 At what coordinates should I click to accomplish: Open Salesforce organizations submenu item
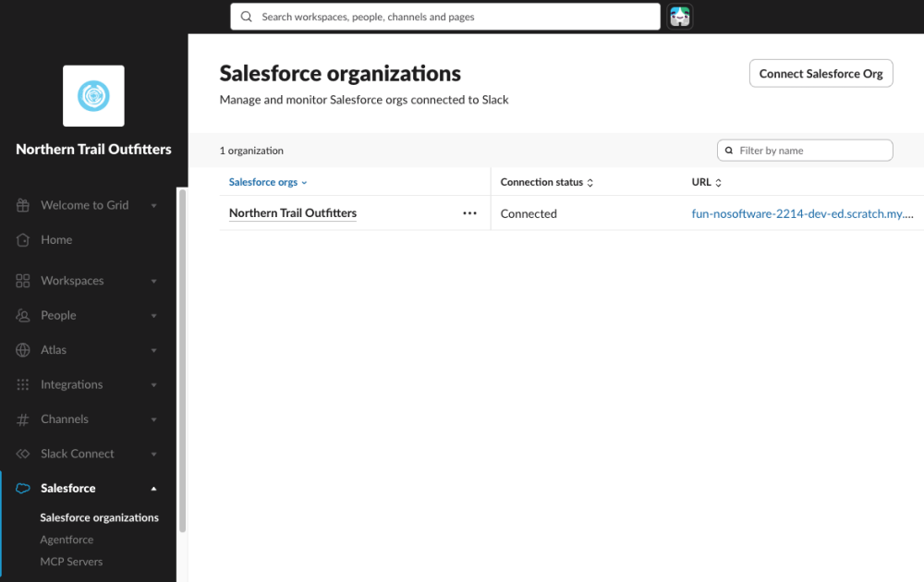99,517
